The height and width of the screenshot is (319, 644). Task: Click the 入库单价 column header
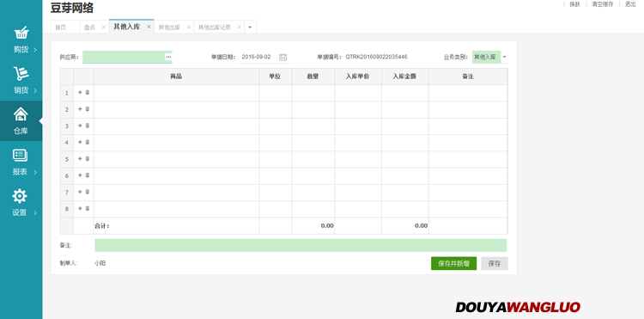358,77
